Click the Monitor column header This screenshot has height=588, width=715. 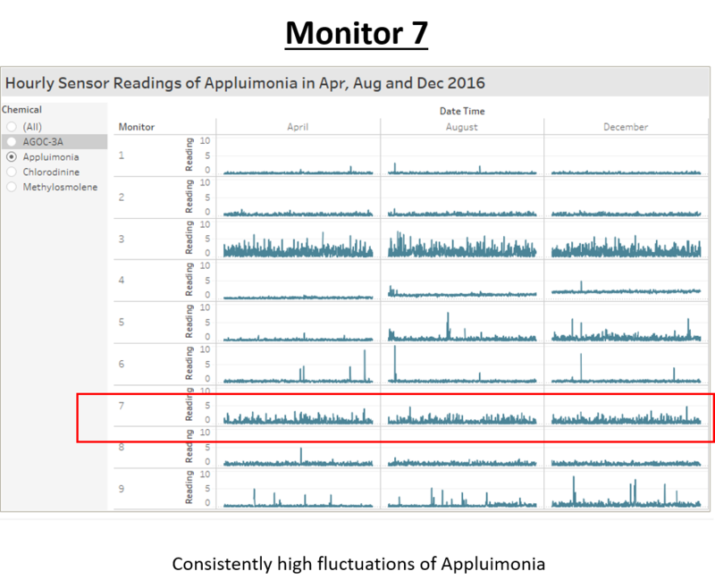(x=137, y=127)
